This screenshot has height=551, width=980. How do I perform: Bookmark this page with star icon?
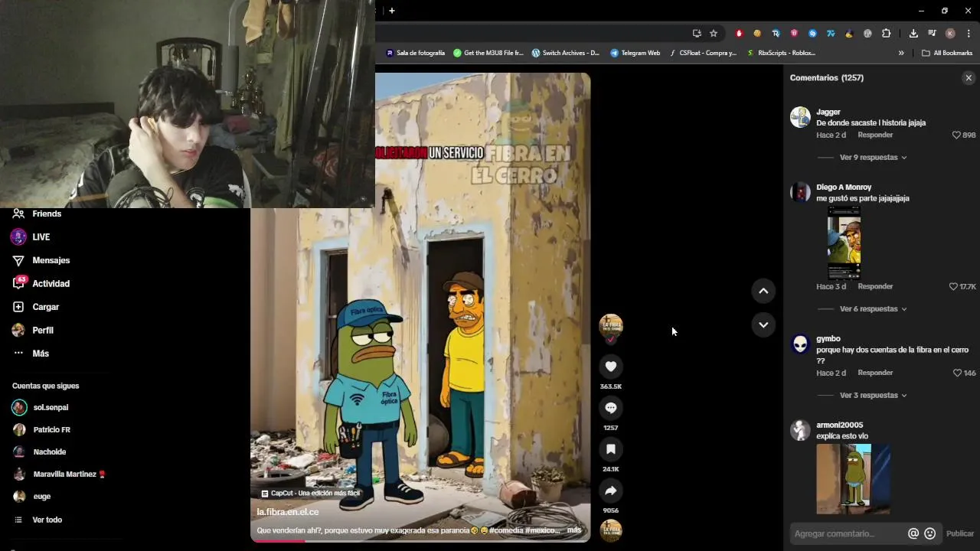pos(714,34)
